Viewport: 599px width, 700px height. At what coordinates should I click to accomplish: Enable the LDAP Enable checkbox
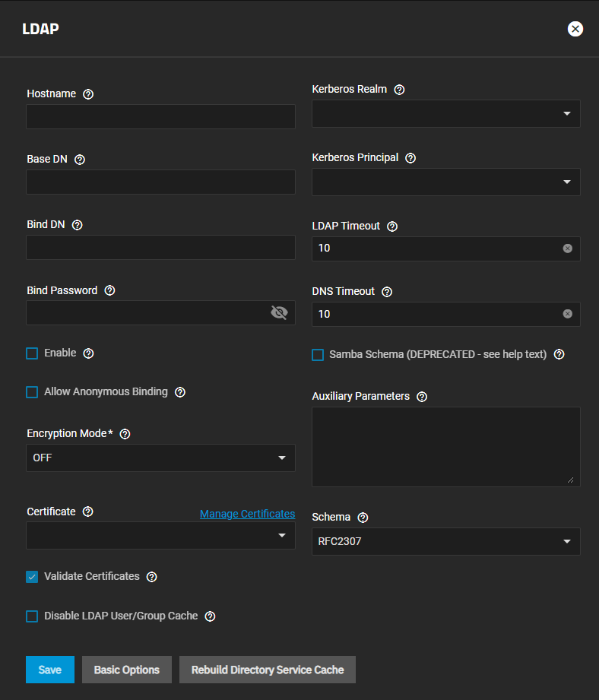coord(32,353)
